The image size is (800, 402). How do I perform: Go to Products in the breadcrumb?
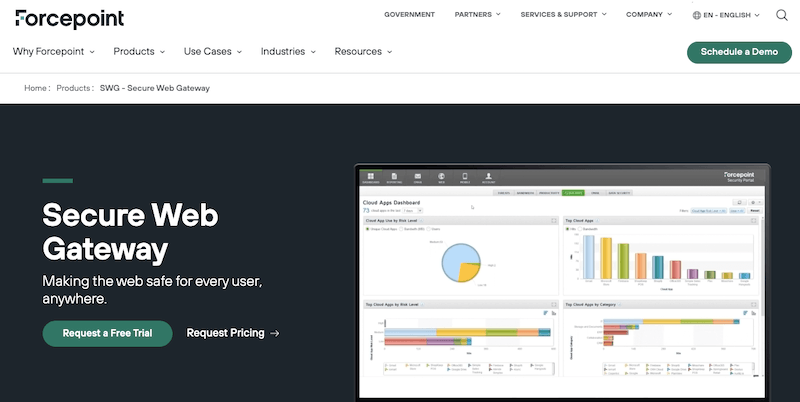click(x=73, y=88)
